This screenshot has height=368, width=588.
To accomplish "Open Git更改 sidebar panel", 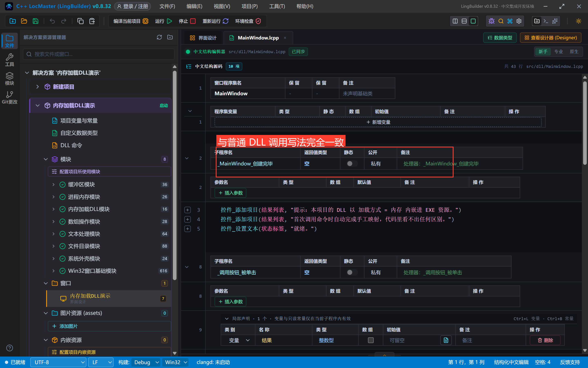I will pos(9,98).
